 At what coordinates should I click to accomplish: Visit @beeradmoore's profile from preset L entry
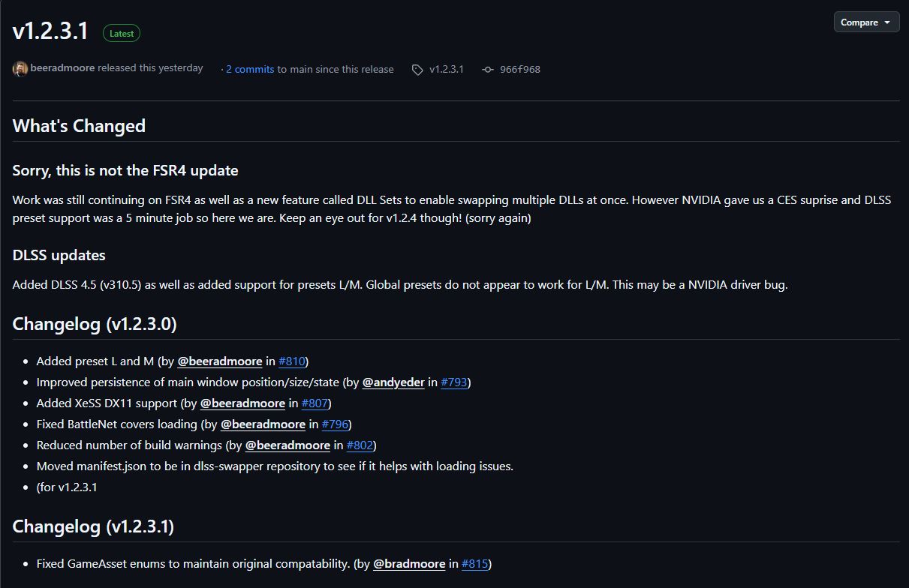point(219,361)
